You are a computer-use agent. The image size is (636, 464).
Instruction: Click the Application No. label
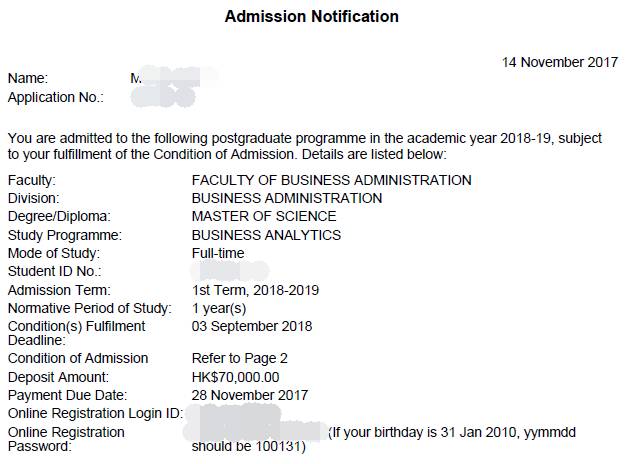pyautogui.click(x=56, y=97)
